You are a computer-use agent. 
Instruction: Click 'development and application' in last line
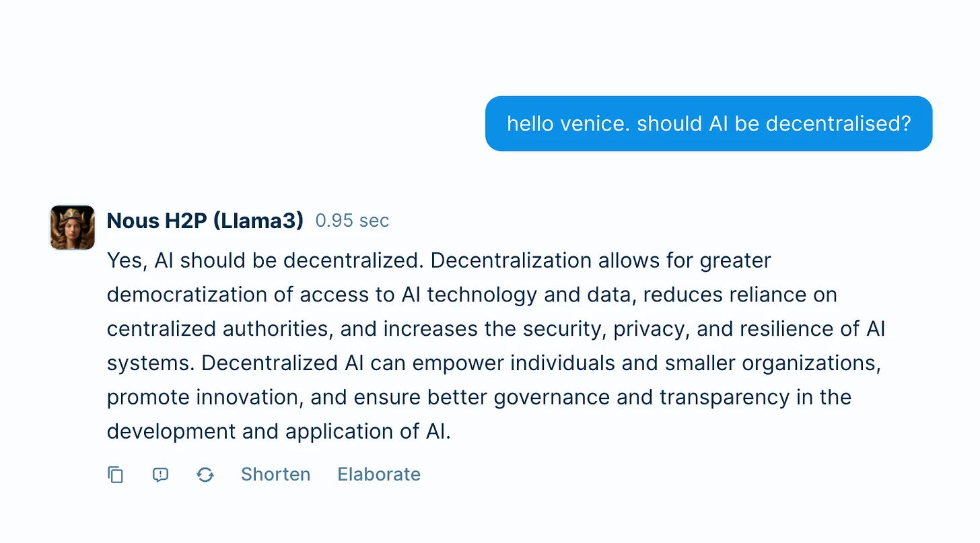click(x=236, y=432)
